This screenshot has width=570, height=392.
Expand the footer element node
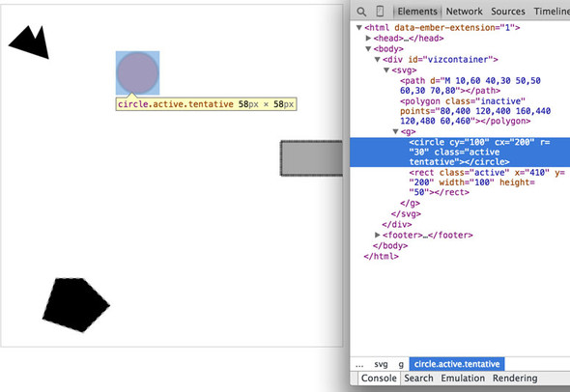[378, 235]
